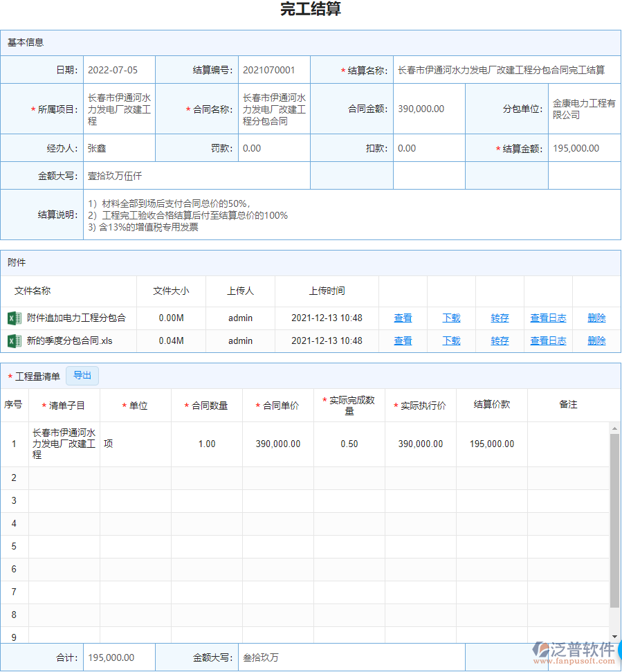Delete the 附件追加电力工程分包合 attachment via 删除
Screen dimensions: 622x672
596,318
